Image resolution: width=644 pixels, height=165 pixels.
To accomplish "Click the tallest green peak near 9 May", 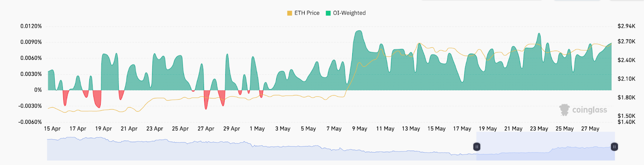I will (358, 31).
